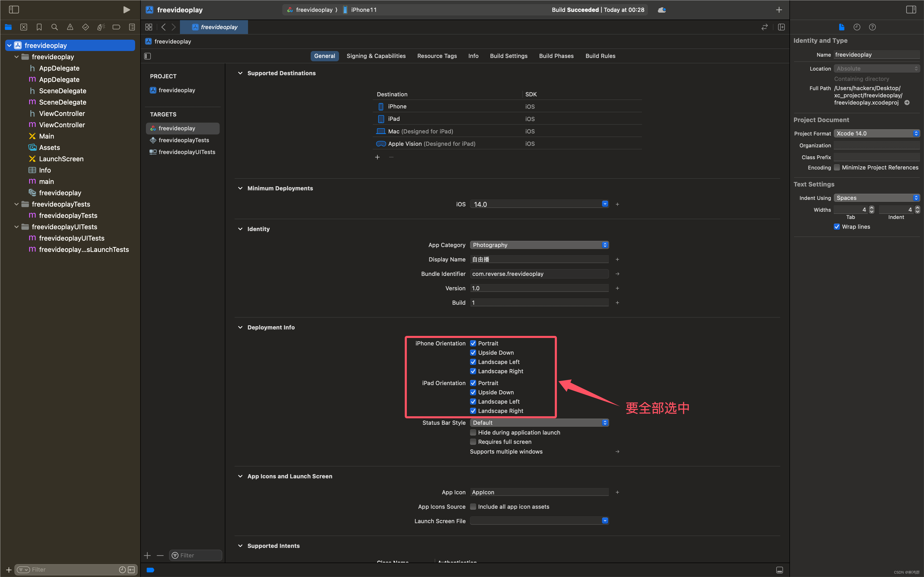Screen dimensions: 924x577
Task: Toggle Wrap lines checkbox
Action: click(837, 227)
